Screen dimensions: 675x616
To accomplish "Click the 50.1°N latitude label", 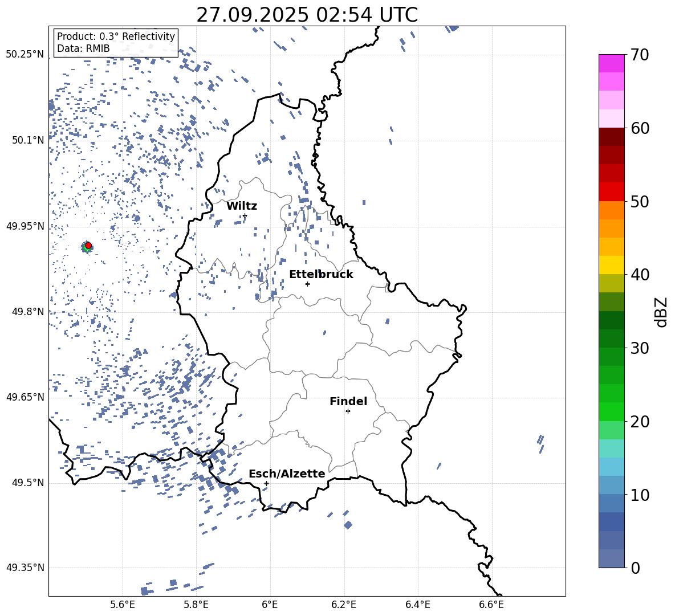I will coord(28,140).
